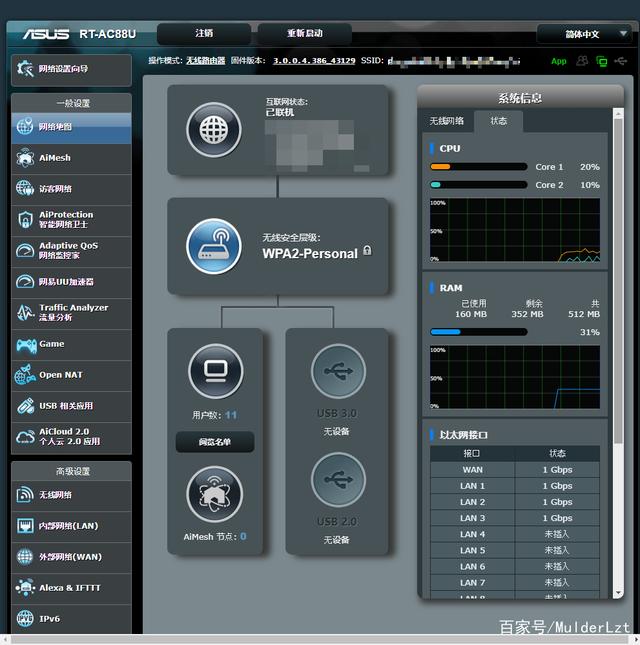Click the LAN 1 row in ethernet table
Screen dimensions: 640x645
pyautogui.click(x=515, y=486)
